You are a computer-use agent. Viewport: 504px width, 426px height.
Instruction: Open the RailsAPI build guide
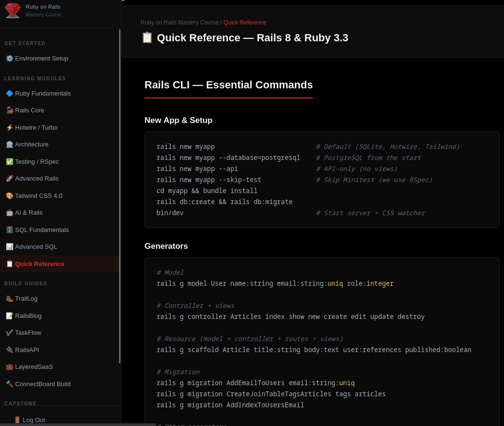(x=60, y=350)
